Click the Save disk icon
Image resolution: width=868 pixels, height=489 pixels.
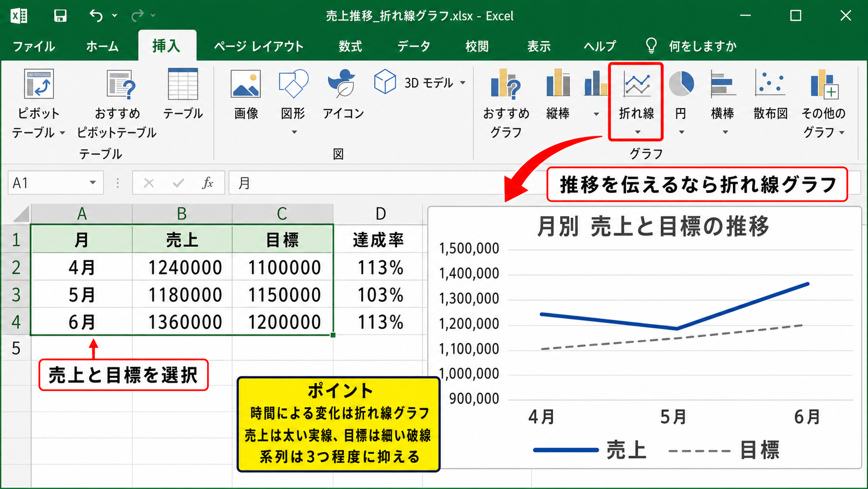[x=60, y=16]
